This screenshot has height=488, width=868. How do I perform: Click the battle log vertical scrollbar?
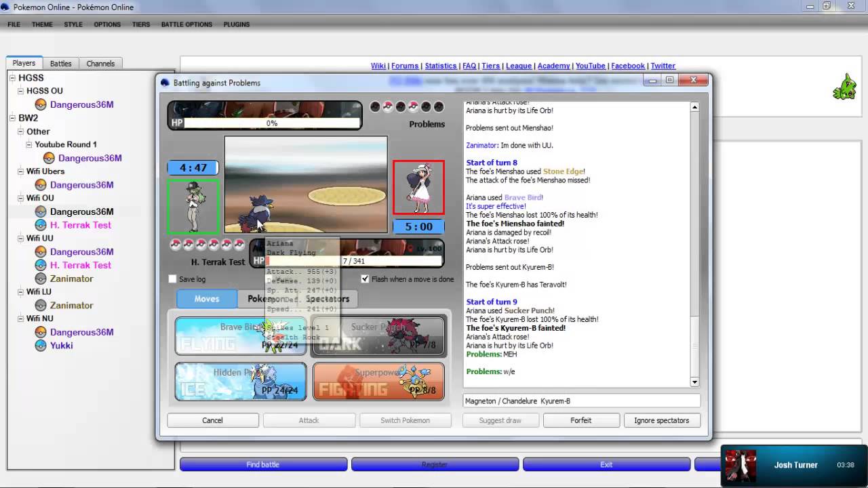coord(694,244)
